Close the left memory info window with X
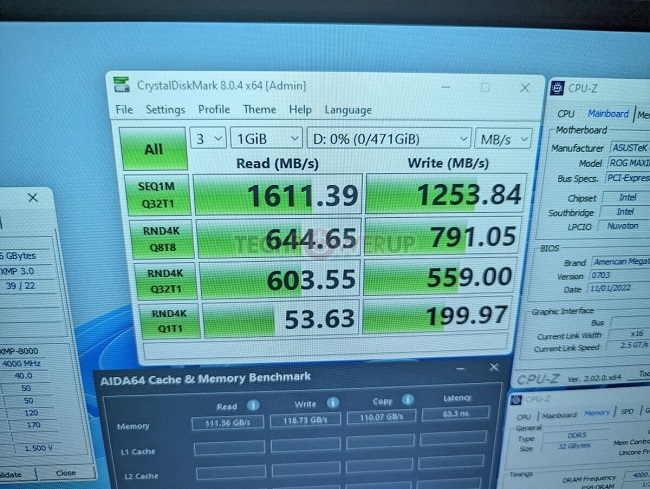Viewport: 650px width, 489px height. point(33,198)
